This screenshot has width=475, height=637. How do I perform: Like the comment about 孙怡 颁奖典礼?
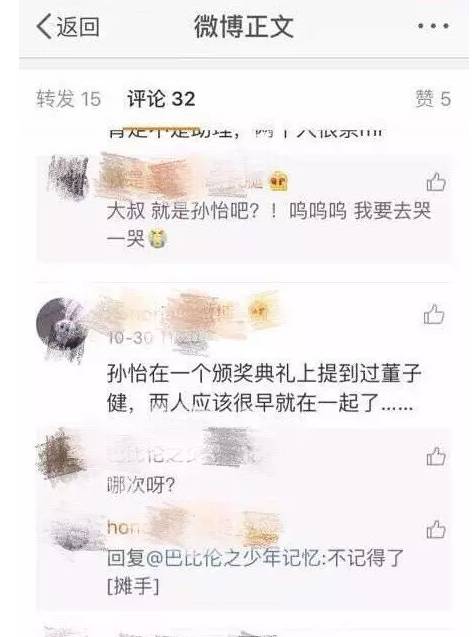pos(434,314)
